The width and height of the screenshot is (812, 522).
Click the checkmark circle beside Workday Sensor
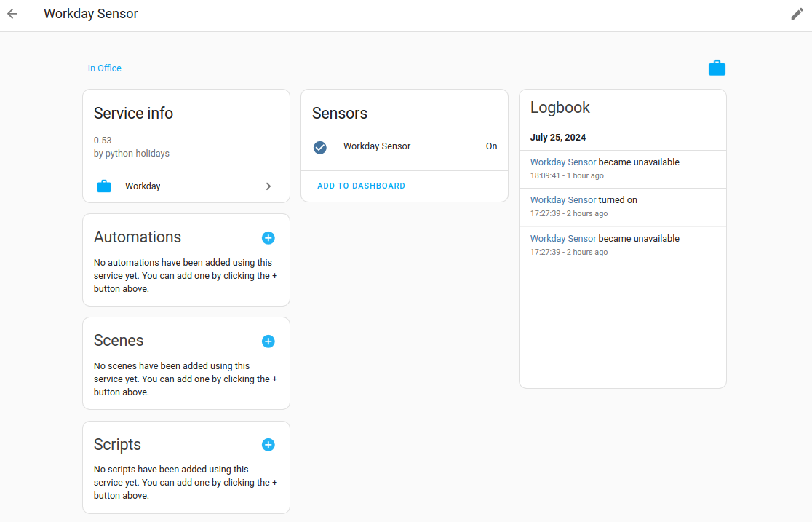click(x=319, y=147)
